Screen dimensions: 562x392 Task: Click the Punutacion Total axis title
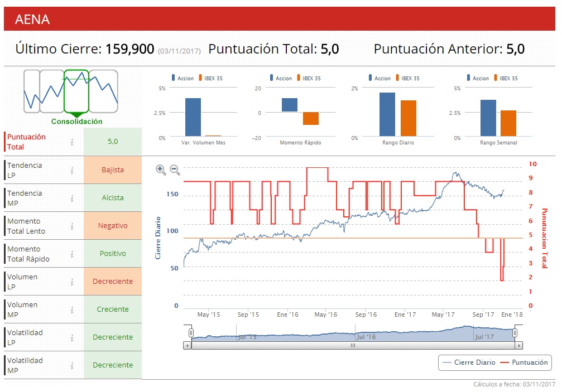(x=545, y=239)
